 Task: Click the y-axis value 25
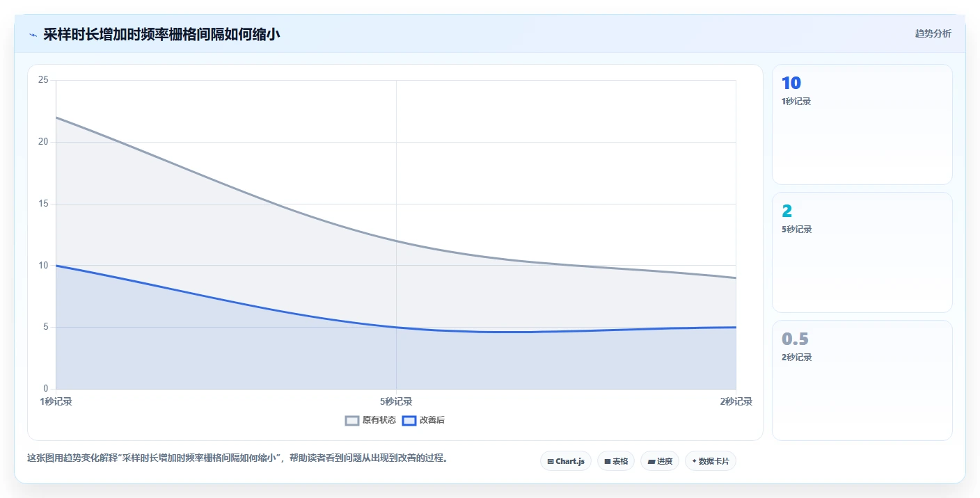[x=43, y=80]
